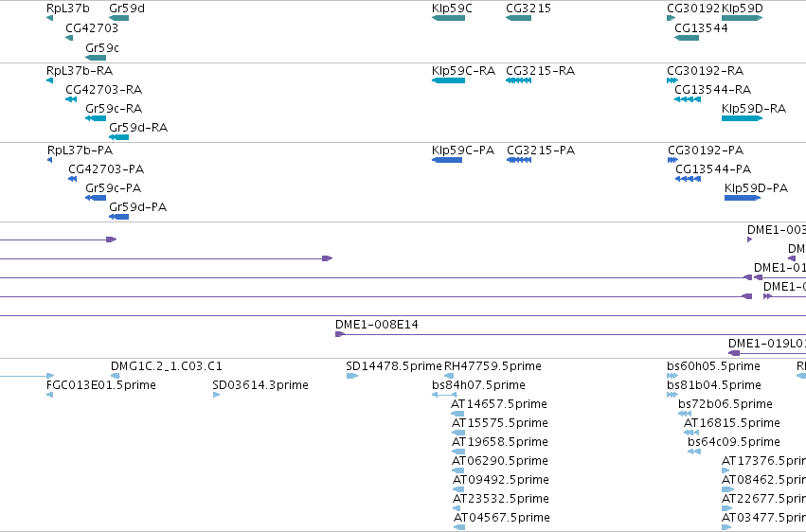The height and width of the screenshot is (532, 806).
Task: Click EST AT06290.5prime
Action: coord(458,471)
